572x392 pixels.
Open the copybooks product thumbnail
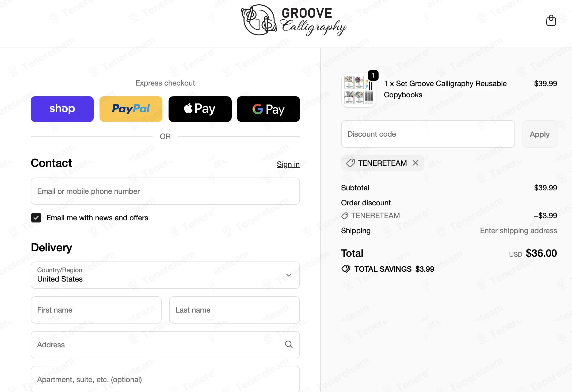pyautogui.click(x=359, y=90)
